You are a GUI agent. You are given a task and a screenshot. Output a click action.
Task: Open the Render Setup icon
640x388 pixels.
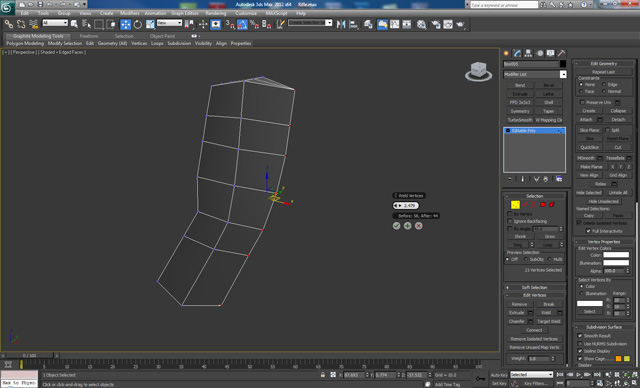pyautogui.click(x=436, y=24)
